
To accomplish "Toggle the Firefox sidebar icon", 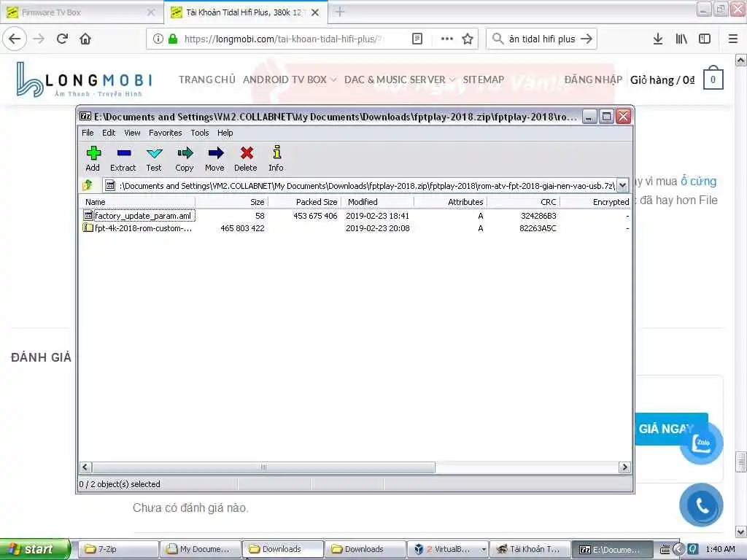I will (x=705, y=39).
